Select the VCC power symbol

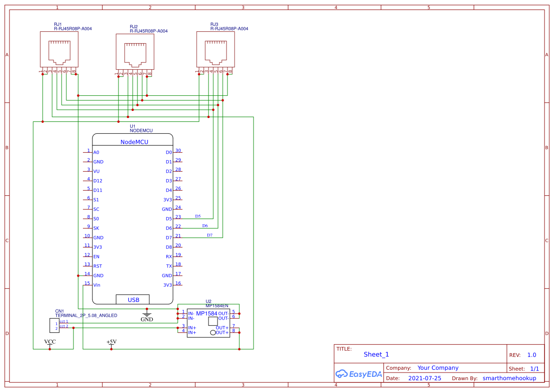pyautogui.click(x=50, y=343)
